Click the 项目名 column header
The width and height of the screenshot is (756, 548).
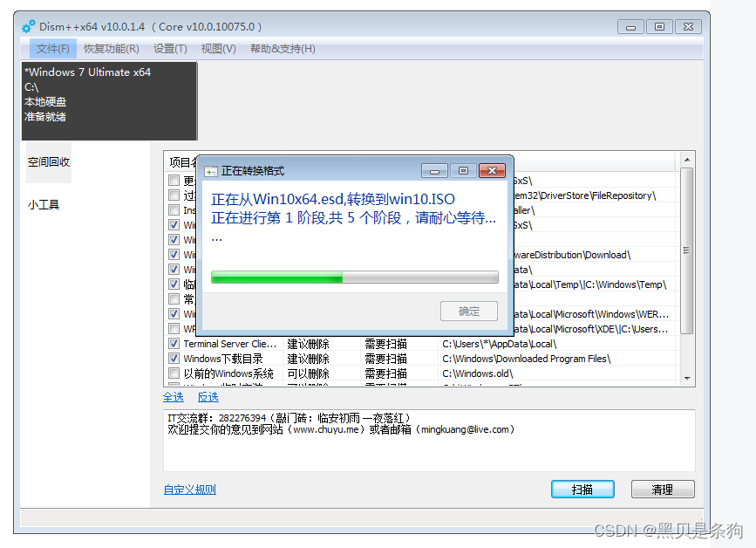tap(183, 162)
